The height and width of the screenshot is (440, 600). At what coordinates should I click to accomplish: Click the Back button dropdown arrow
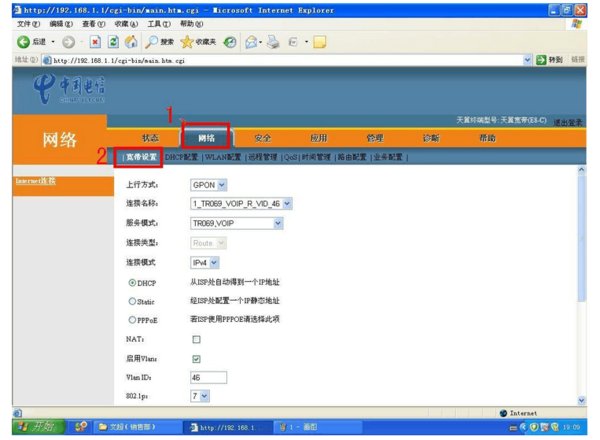click(x=53, y=42)
